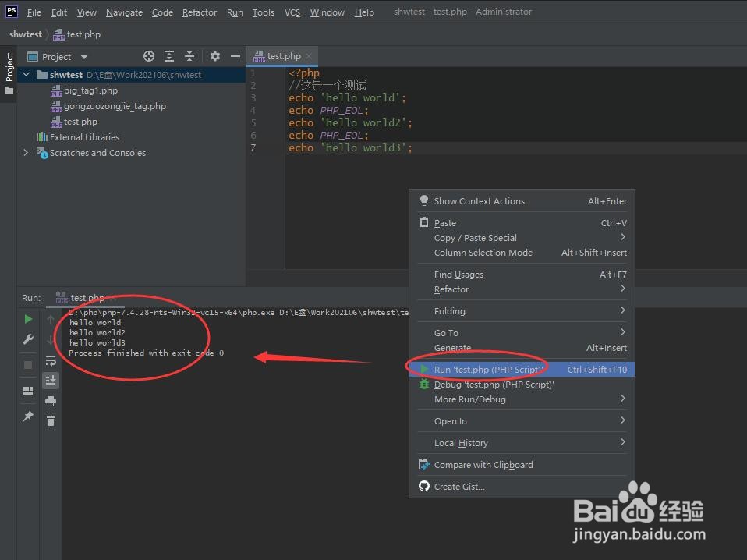747x560 pixels.
Task: Toggle soft-wrap in Run console
Action: pos(51,360)
